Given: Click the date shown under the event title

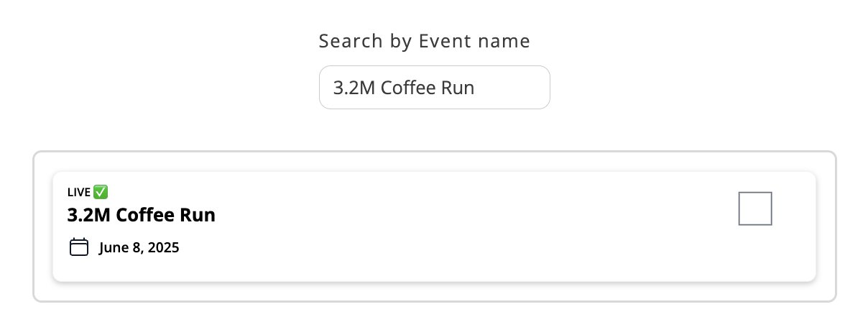Looking at the screenshot, I should point(139,248).
